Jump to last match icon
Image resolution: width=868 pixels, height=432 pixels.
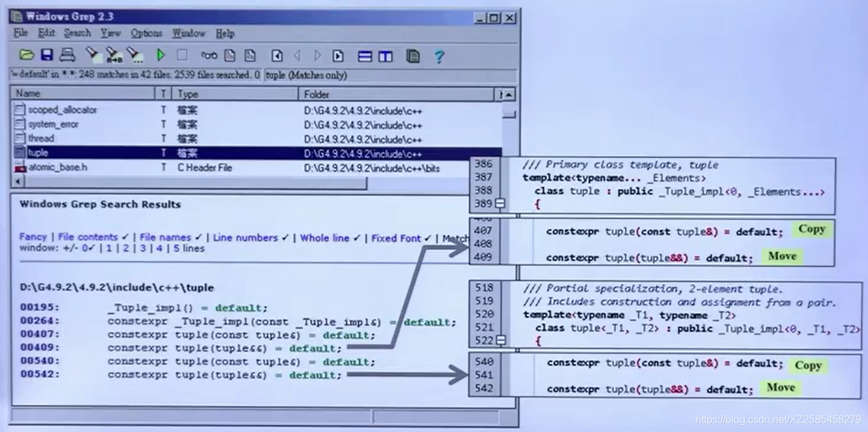coord(338,56)
